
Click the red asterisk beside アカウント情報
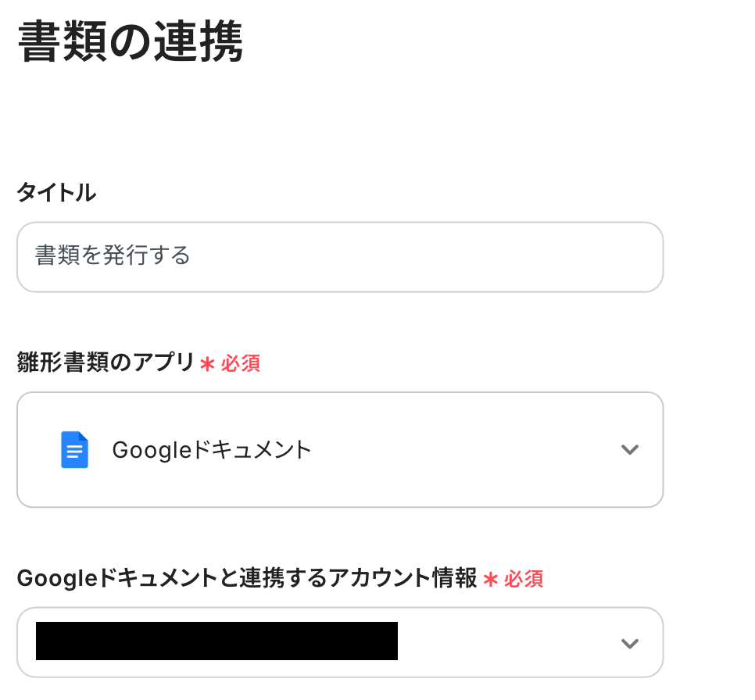[x=491, y=580]
